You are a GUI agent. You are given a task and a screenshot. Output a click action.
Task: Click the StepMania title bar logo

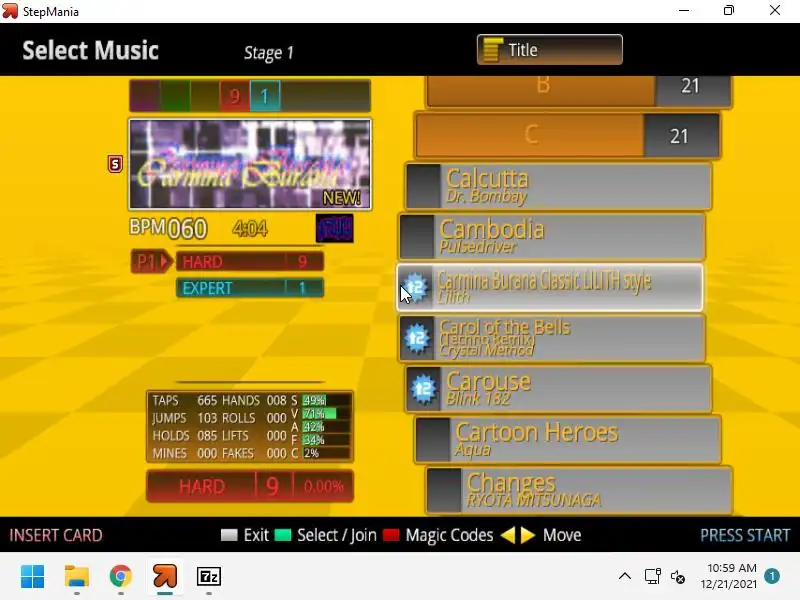click(x=10, y=11)
